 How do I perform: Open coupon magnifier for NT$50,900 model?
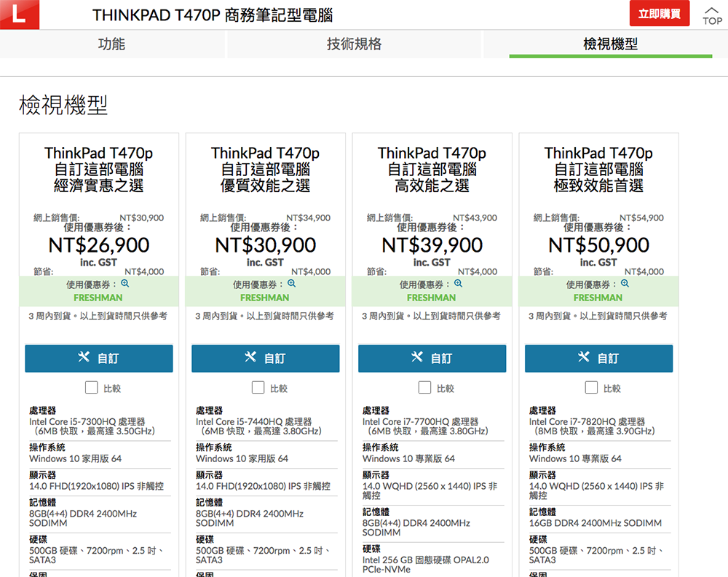pos(625,283)
